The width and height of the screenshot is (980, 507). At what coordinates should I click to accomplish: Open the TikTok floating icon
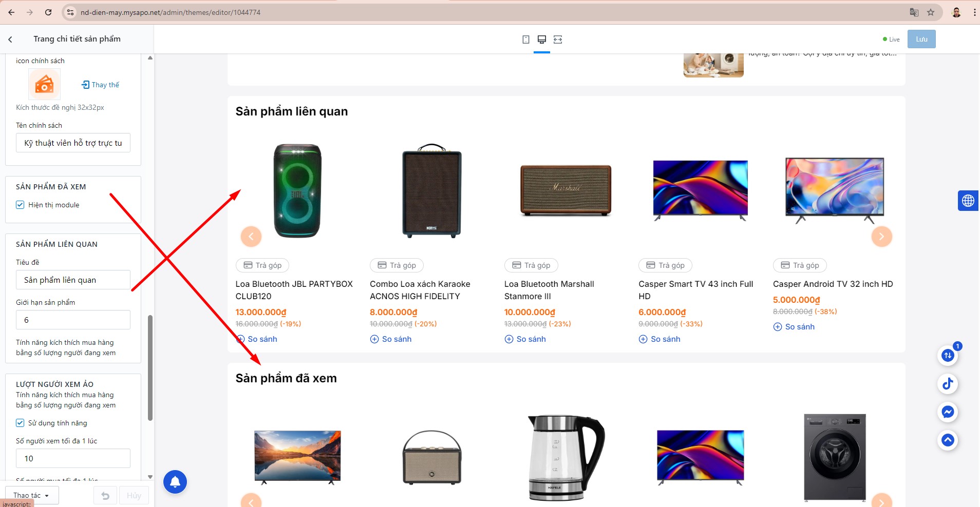click(x=948, y=384)
